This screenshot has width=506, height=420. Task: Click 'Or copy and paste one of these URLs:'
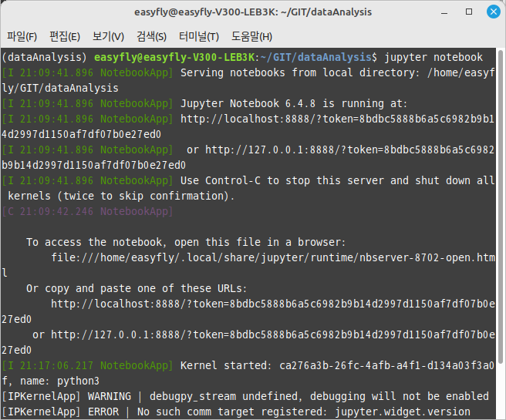(137, 288)
